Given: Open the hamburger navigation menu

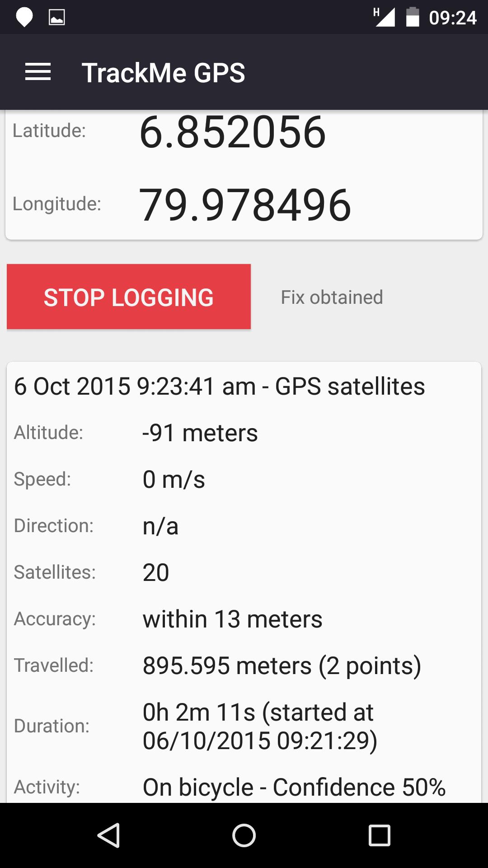Looking at the screenshot, I should [38, 72].
